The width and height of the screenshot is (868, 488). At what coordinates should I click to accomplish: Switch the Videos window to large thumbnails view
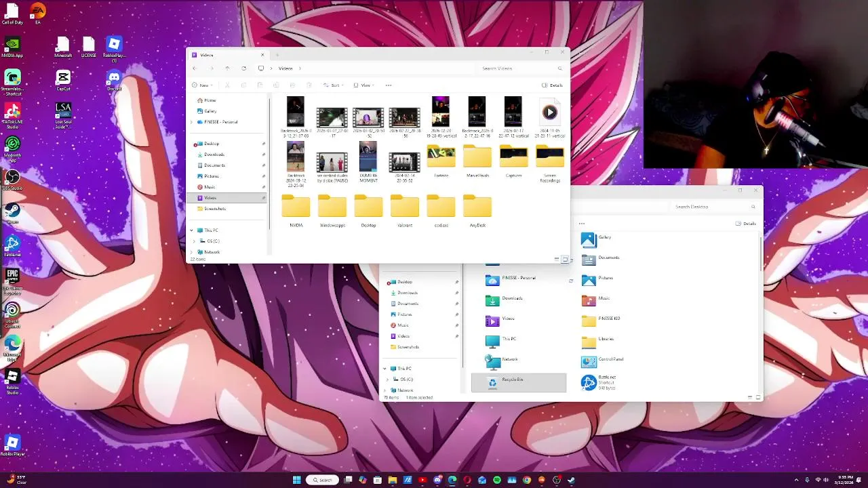[x=565, y=259]
